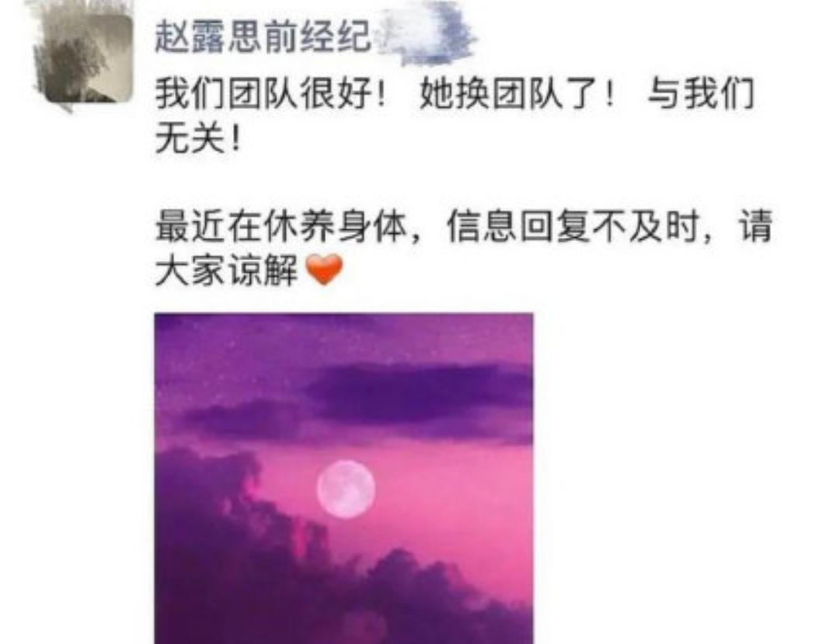Screen dimensions: 826x644
Task: Click the word 无关! on the second line
Action: click(x=199, y=141)
